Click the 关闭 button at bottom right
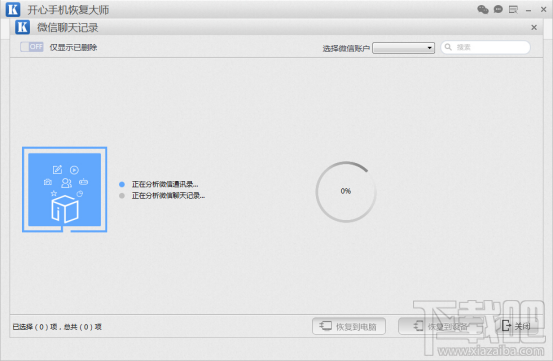Screen dimensions: 553x361 coord(516,326)
